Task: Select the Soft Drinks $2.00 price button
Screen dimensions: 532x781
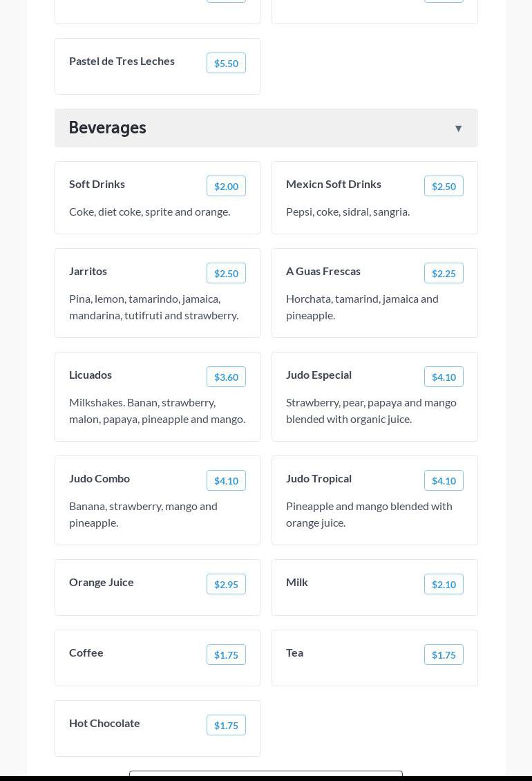Action: click(226, 186)
